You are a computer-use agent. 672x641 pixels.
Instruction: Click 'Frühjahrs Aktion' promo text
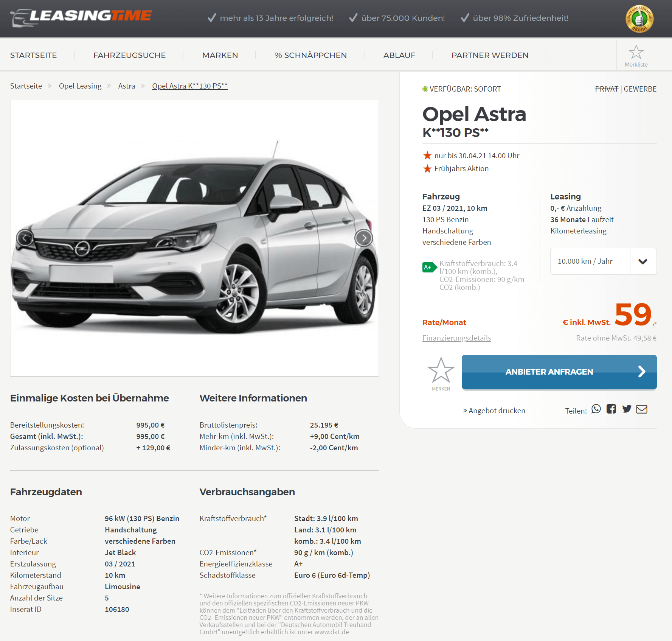[x=461, y=168]
